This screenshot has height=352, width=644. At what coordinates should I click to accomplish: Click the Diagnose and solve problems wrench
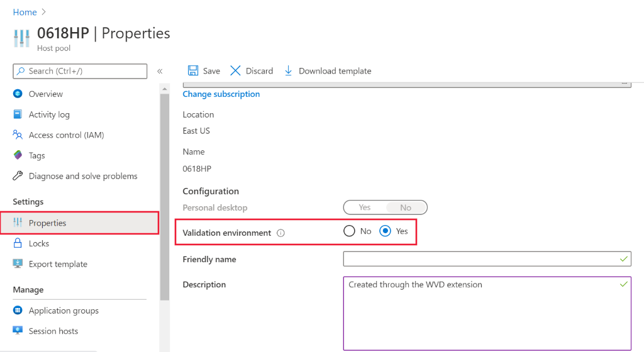coord(18,177)
